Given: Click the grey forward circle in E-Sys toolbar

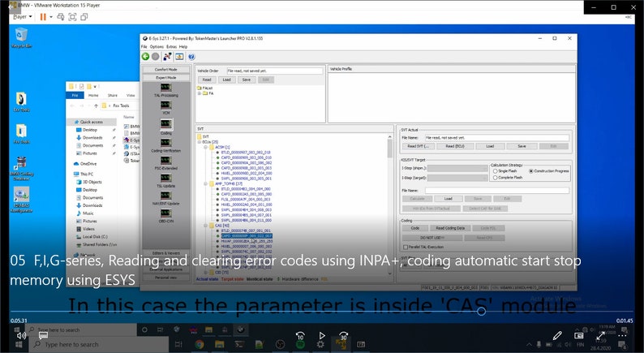Looking at the screenshot, I should tap(155, 57).
